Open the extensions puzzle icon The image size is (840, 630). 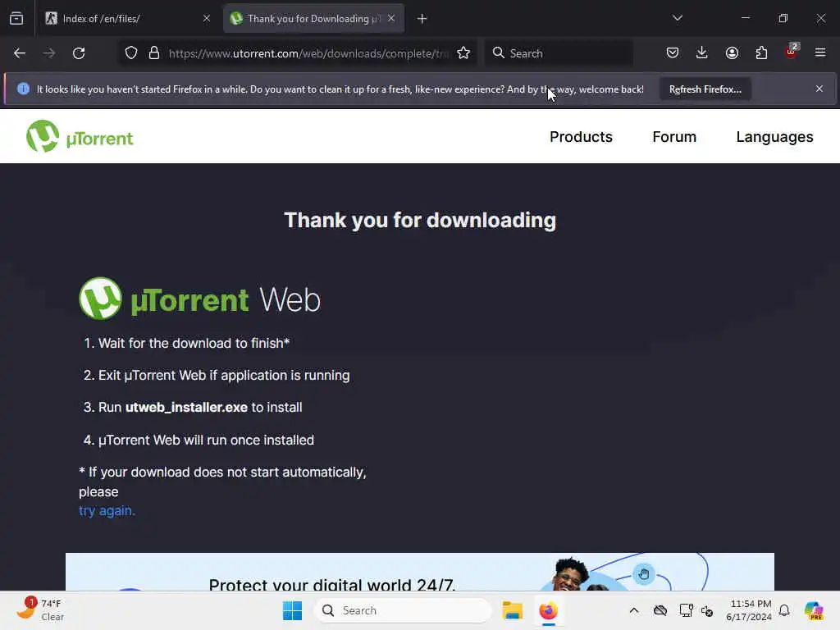(761, 52)
